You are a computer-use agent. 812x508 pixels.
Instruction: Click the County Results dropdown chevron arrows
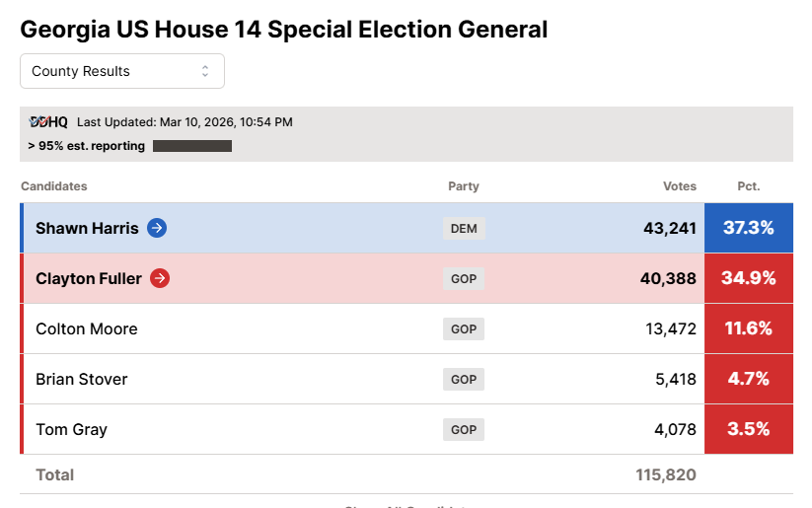205,71
